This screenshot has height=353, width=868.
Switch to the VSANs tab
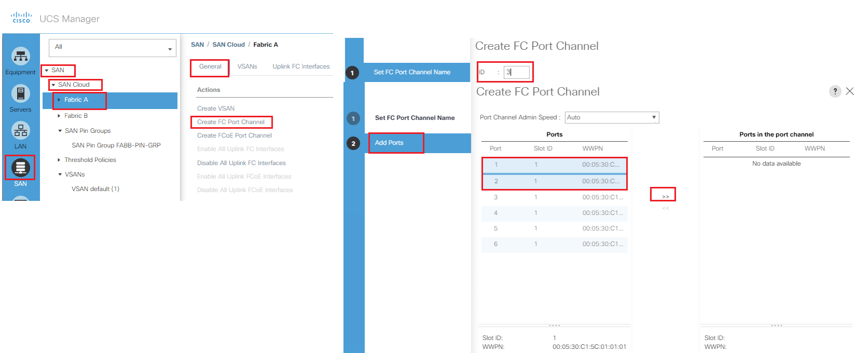click(x=247, y=66)
